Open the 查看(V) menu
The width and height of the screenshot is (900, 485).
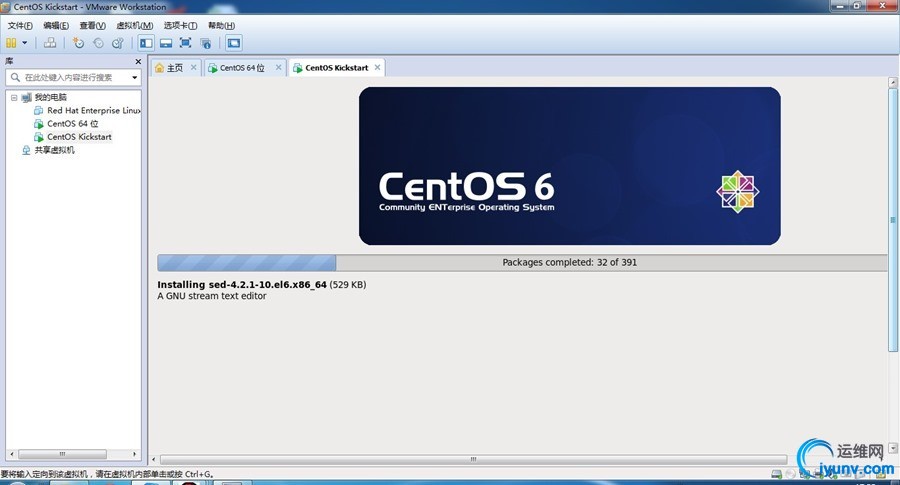click(x=92, y=25)
